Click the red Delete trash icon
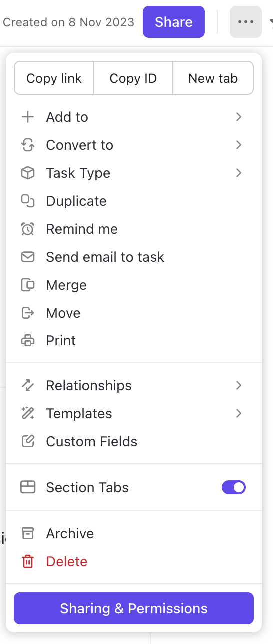The image size is (273, 644). (28, 562)
